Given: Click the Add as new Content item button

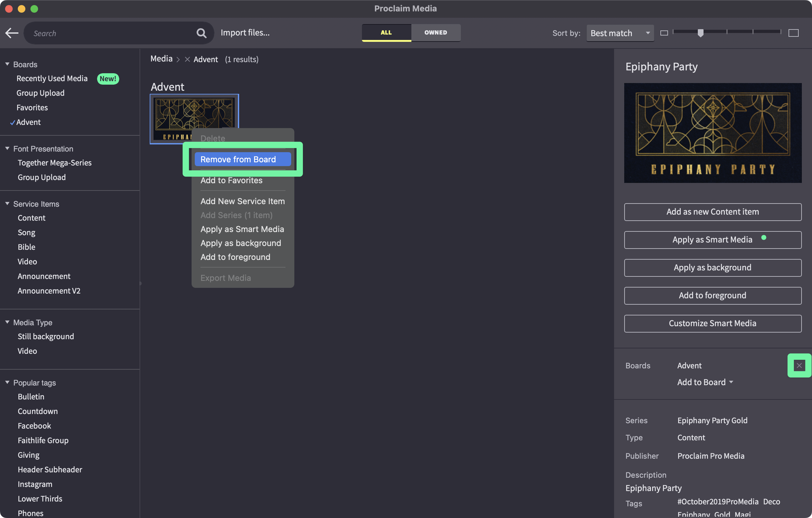Looking at the screenshot, I should click(712, 212).
